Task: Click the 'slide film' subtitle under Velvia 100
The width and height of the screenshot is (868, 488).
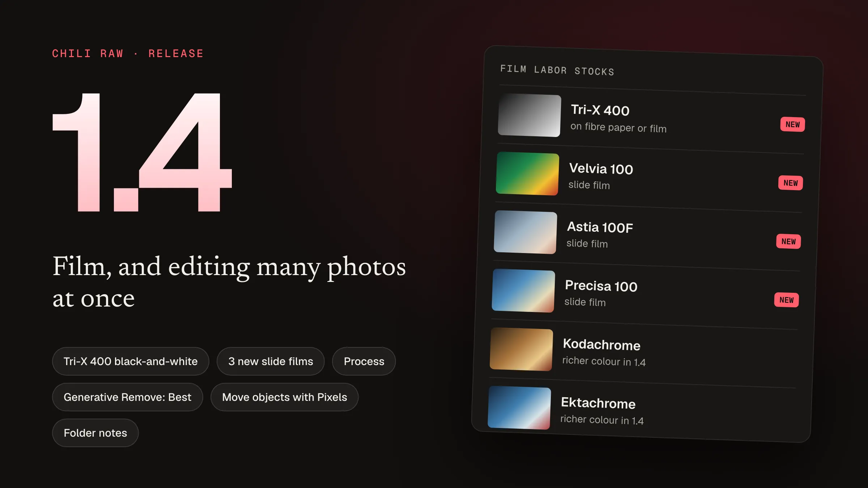Action: tap(589, 185)
